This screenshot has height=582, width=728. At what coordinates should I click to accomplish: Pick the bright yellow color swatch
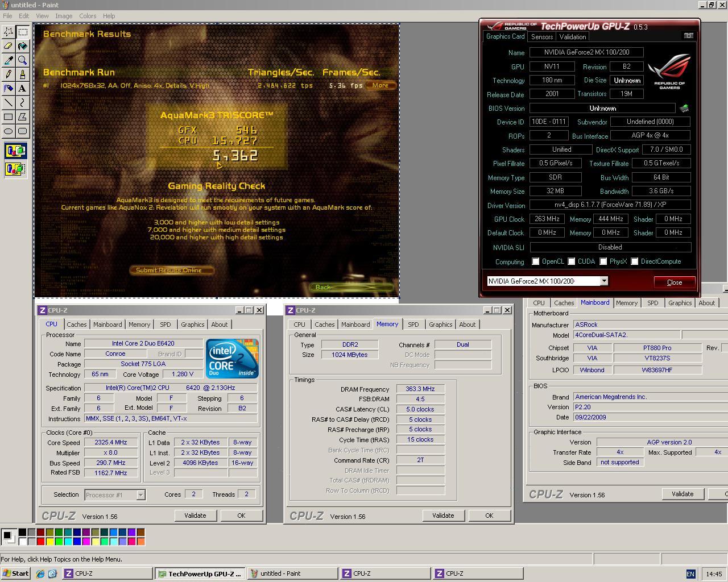click(49, 541)
